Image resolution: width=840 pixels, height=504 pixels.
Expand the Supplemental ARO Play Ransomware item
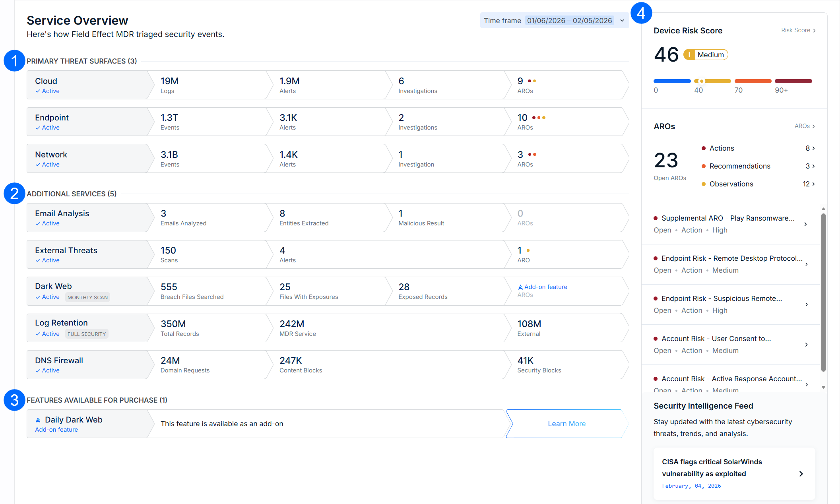805,224
